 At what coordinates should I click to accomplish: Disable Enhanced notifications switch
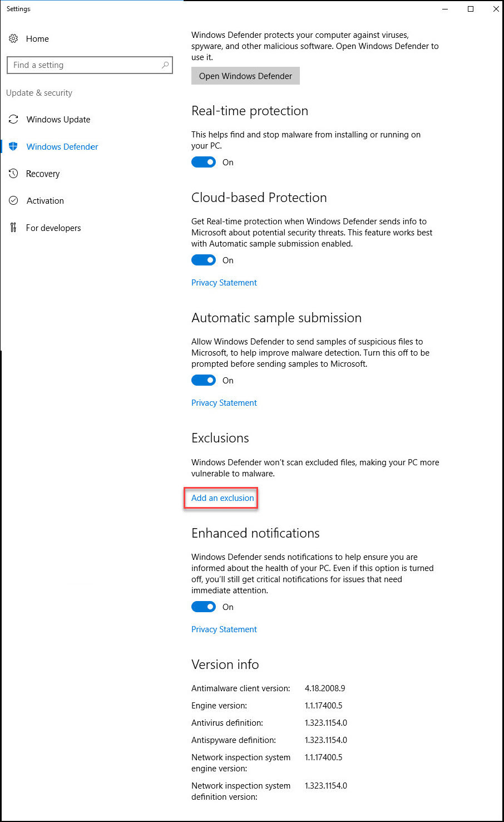(204, 607)
